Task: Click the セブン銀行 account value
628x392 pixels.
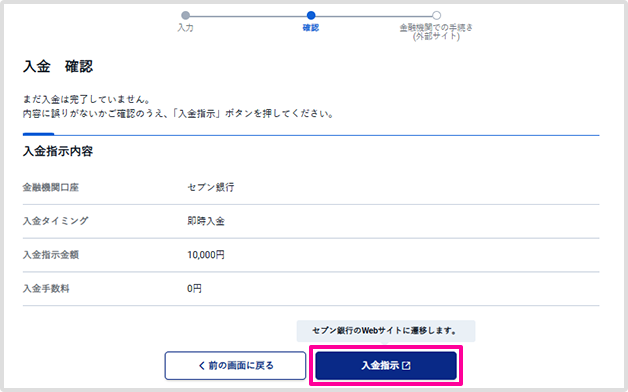Action: point(211,187)
